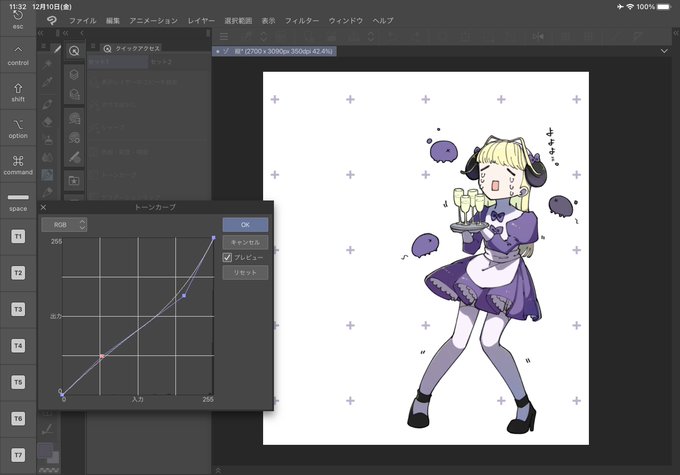Open the ウィンドウ menu

coord(346,20)
